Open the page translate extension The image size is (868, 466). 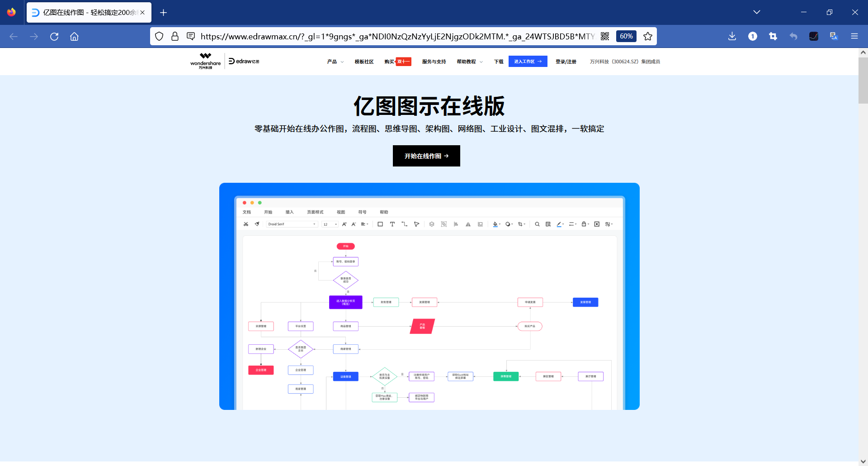click(834, 36)
